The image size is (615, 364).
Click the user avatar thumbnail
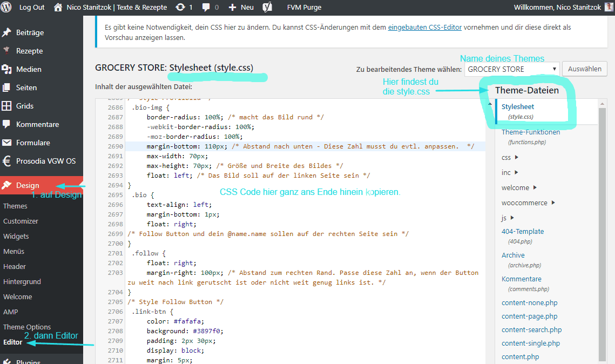coord(609,8)
